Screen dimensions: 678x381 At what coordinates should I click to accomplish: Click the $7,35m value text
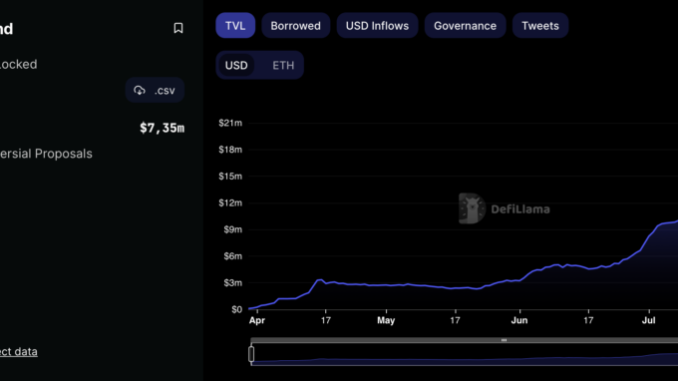click(x=162, y=128)
